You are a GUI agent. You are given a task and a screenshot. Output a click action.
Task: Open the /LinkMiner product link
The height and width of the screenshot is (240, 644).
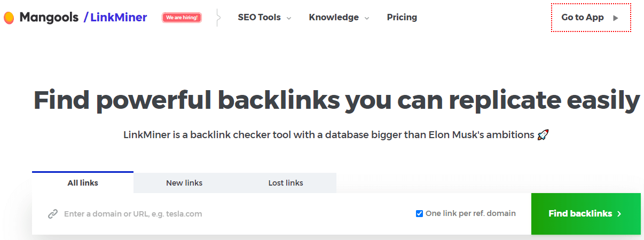[x=115, y=18]
